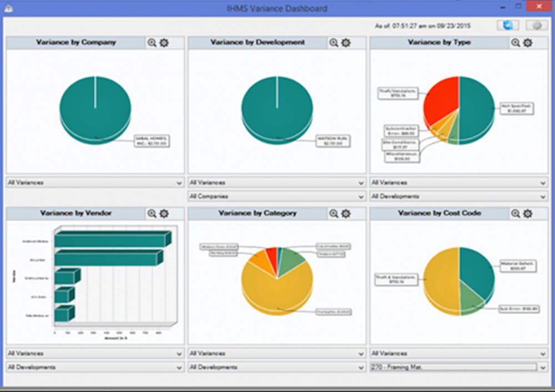Click magnifier icon on Variance by Development
555x392 pixels.
coord(334,43)
